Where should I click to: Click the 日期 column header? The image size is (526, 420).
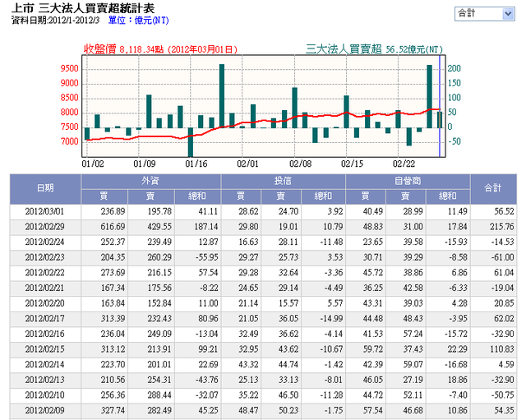click(45, 188)
